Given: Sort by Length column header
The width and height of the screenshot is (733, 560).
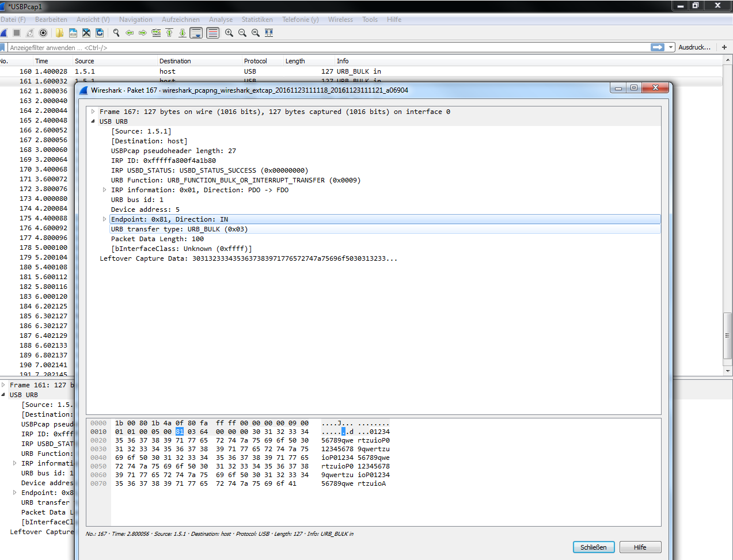Looking at the screenshot, I should click(309, 61).
